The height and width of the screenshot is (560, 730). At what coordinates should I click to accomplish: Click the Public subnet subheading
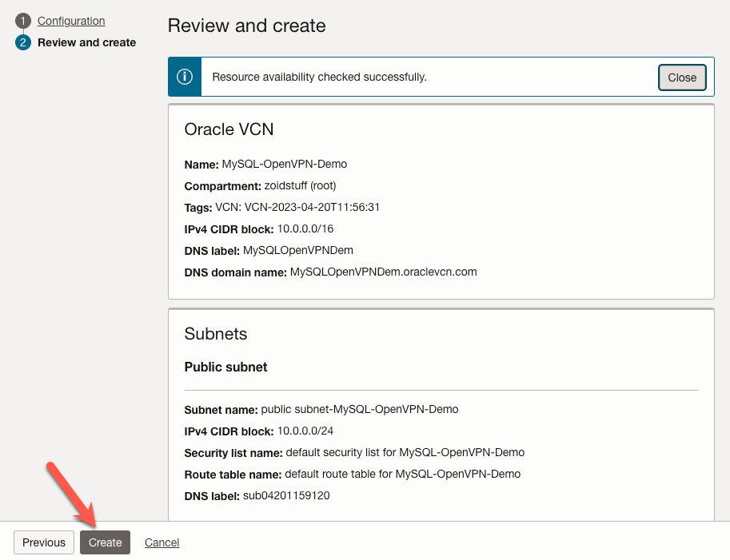(x=225, y=367)
